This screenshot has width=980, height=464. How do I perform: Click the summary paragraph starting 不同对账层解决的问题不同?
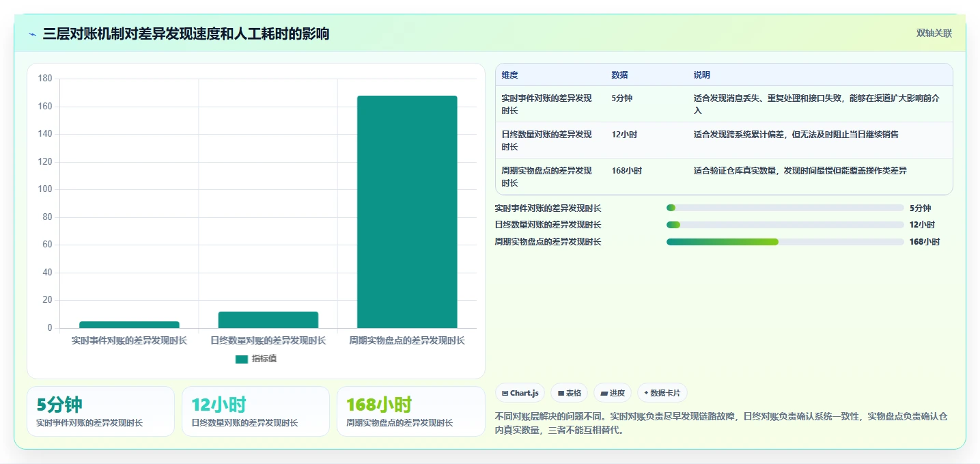(x=720, y=423)
